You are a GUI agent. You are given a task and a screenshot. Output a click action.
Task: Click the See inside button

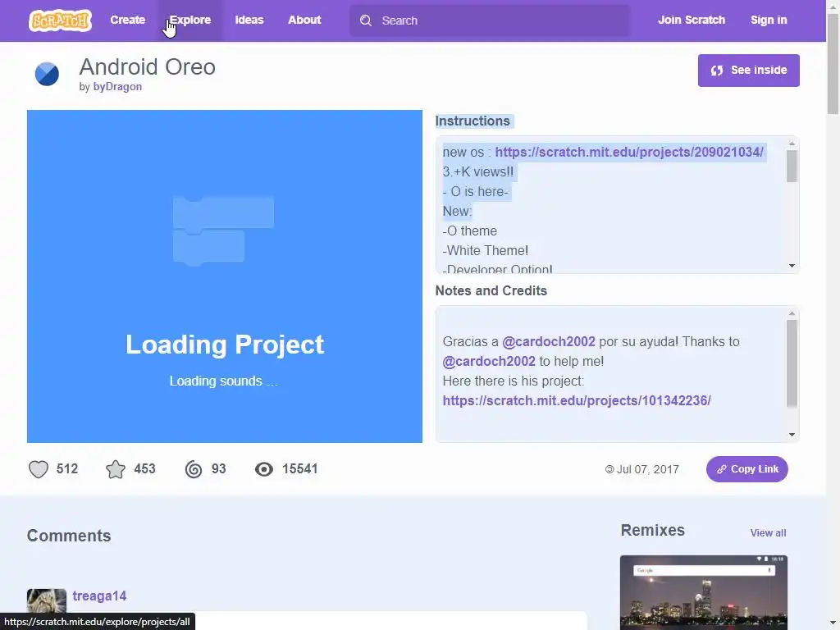click(748, 71)
